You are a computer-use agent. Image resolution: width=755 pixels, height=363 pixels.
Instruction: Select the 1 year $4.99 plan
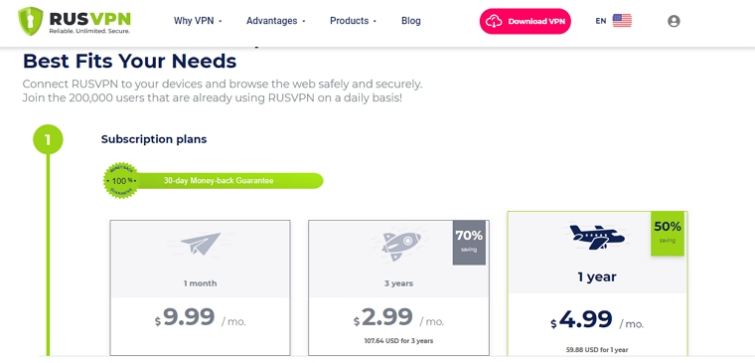[x=597, y=284]
